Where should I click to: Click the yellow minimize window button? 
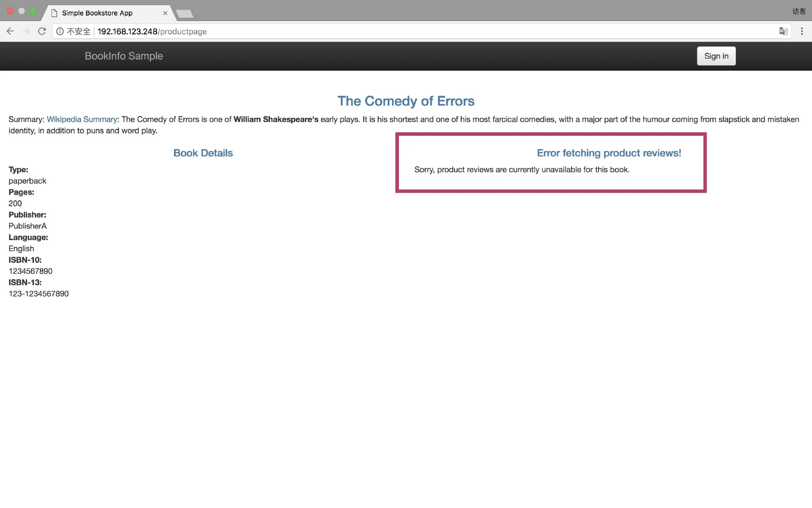pos(22,11)
